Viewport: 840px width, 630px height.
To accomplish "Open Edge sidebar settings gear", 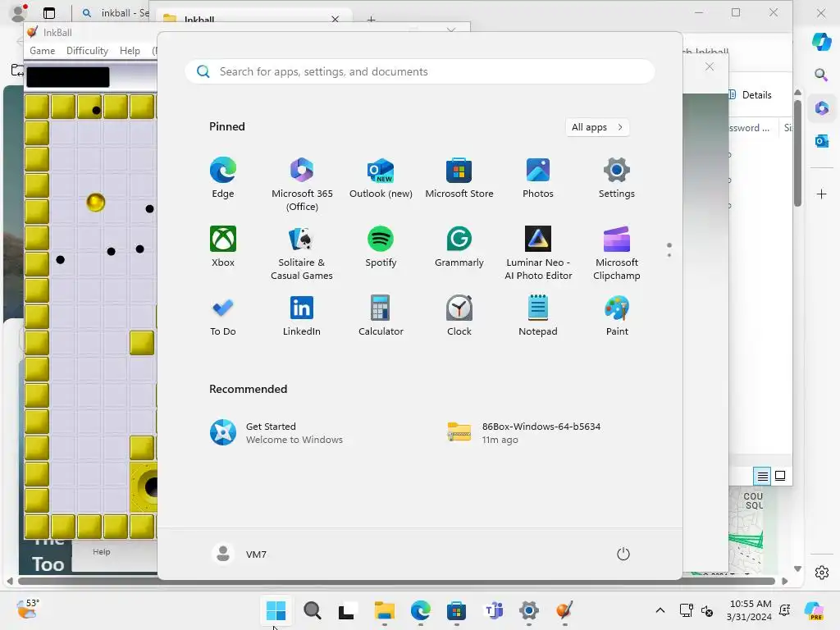I will pyautogui.click(x=821, y=573).
